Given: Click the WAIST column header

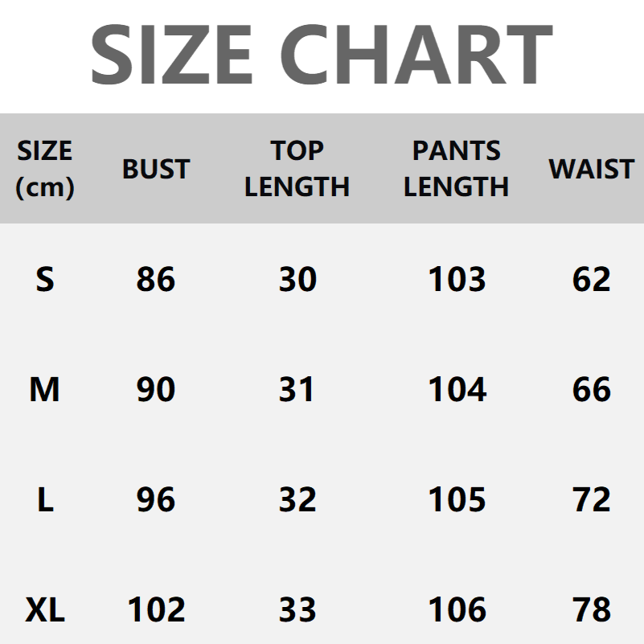Looking at the screenshot, I should click(592, 170).
